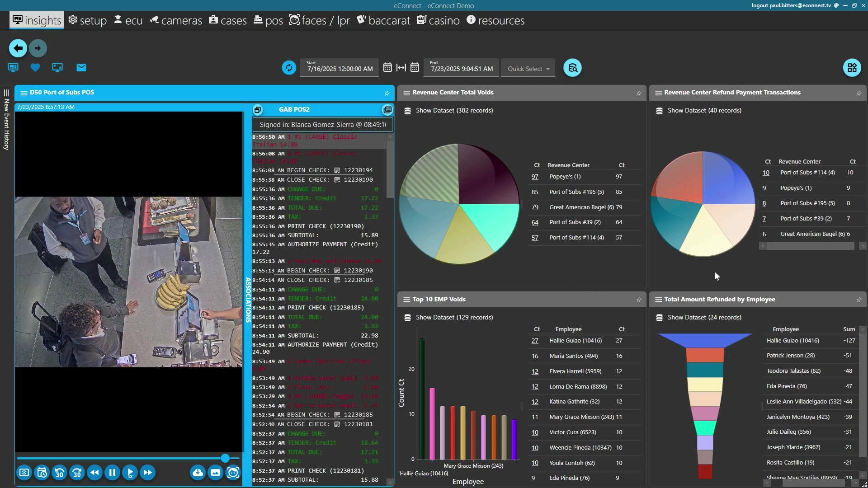868x488 pixels.
Task: Open the cases tab
Action: pos(228,20)
